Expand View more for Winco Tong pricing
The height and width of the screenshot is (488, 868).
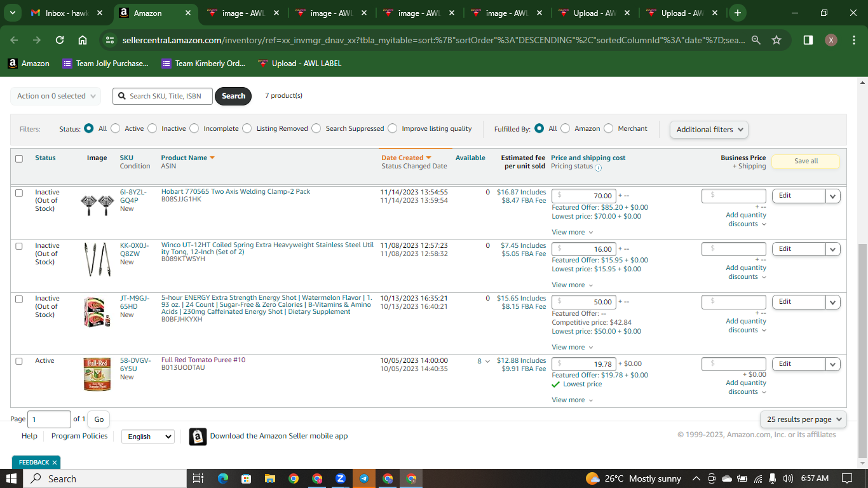(572, 285)
